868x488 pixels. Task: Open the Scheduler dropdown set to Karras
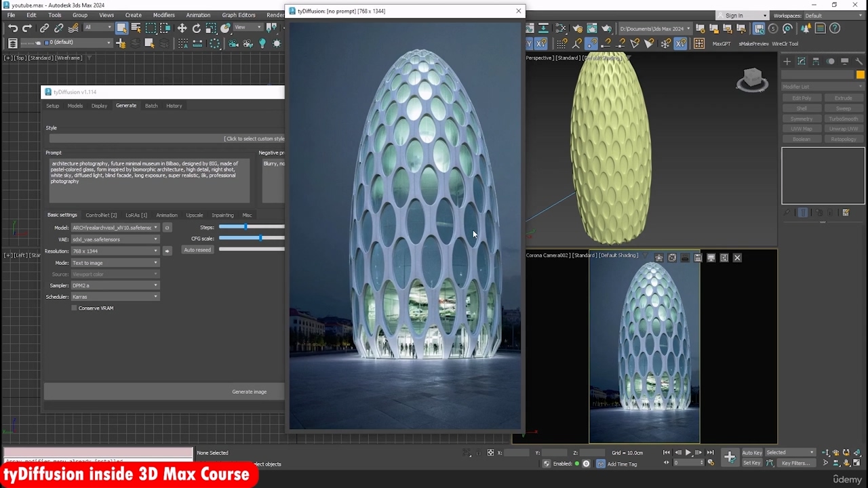115,297
